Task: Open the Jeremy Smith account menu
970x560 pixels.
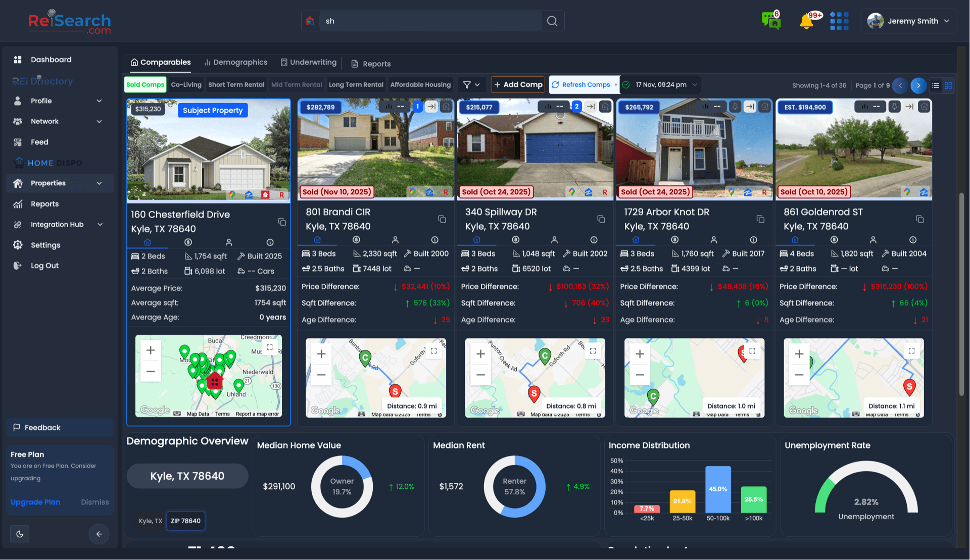Action: point(909,21)
